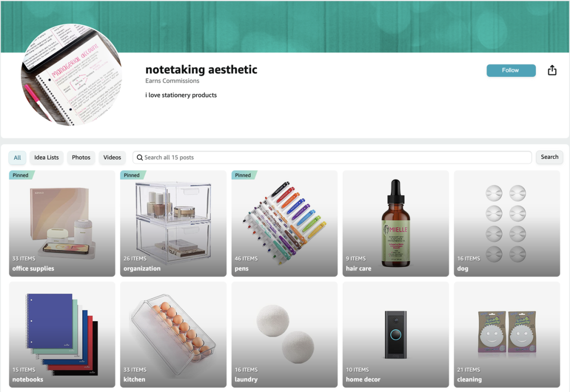Open the kitchen list with egg tray
570x392 pixels.
click(x=174, y=334)
